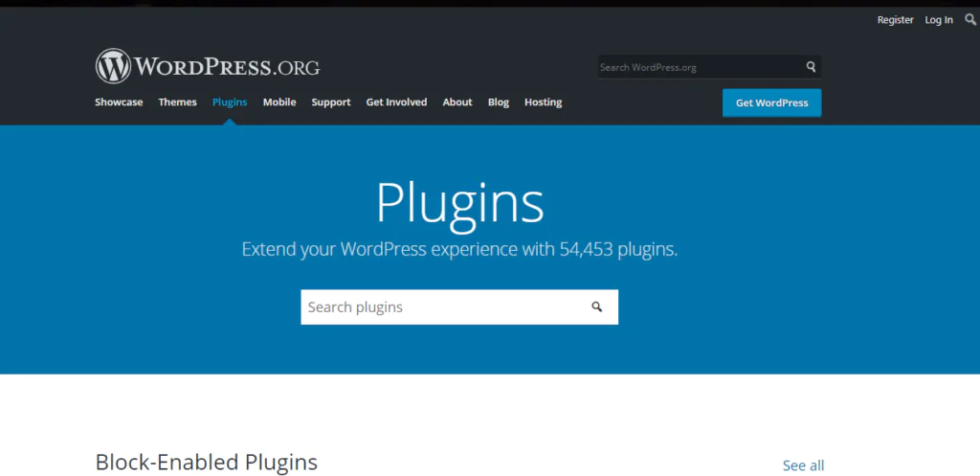
Task: Visit the About page
Action: click(457, 102)
